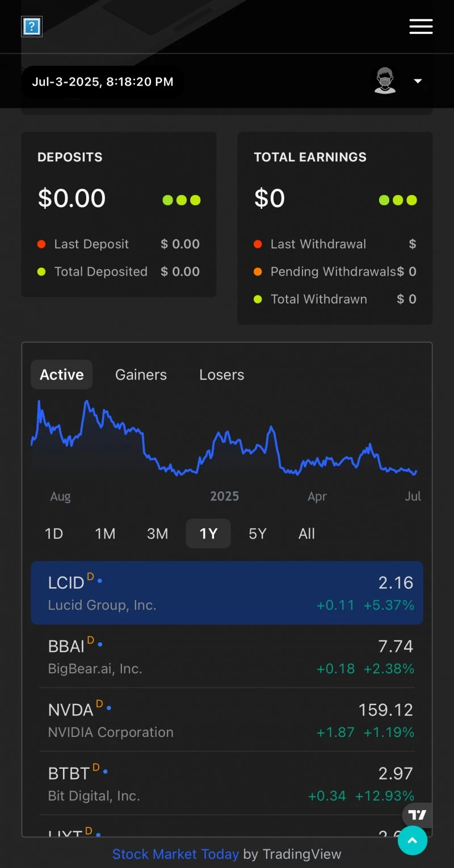Viewport: 454px width, 868px height.
Task: Click the TOTAL EARNINGS card heading
Action: click(310, 157)
